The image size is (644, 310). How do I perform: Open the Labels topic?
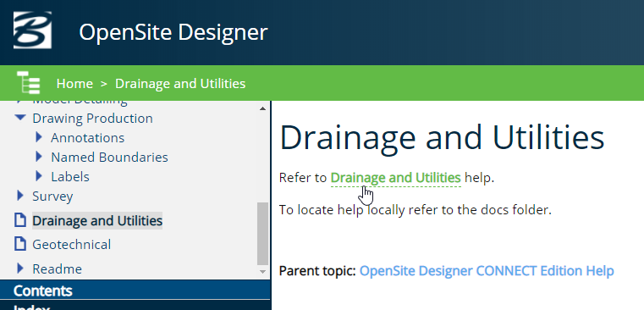click(70, 176)
